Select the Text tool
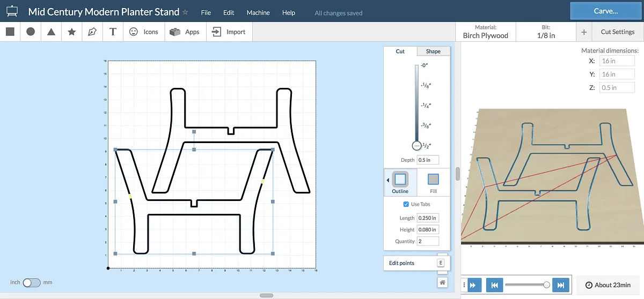 coord(113,32)
